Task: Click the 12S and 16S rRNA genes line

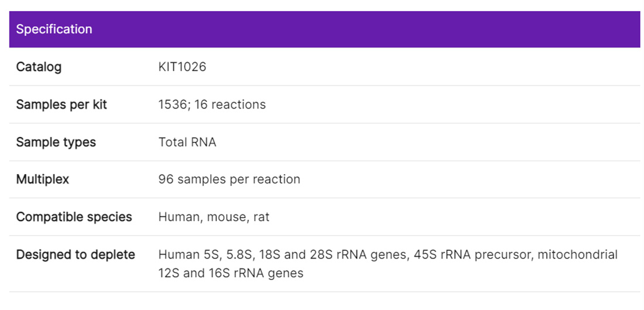Action: point(231,273)
